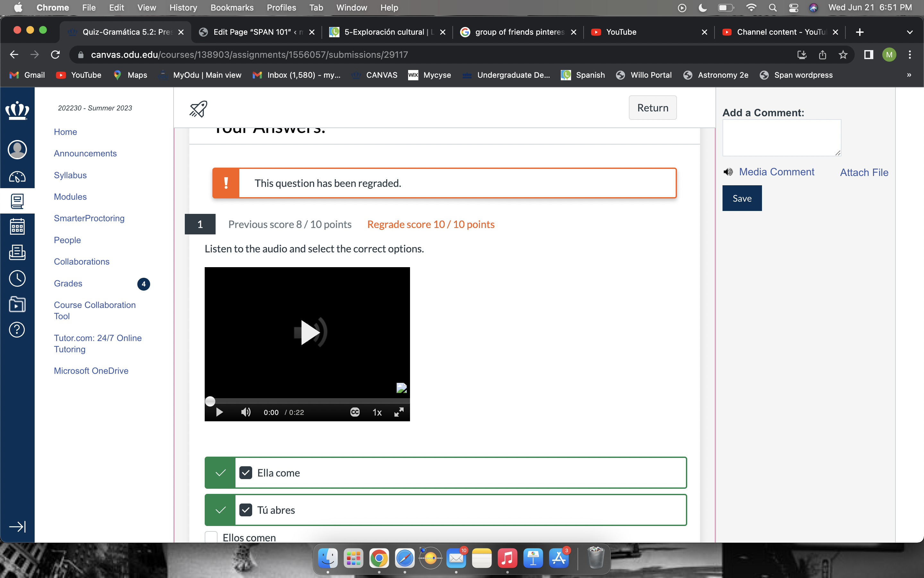Go back with Chrome back arrow
The height and width of the screenshot is (578, 924).
(14, 55)
